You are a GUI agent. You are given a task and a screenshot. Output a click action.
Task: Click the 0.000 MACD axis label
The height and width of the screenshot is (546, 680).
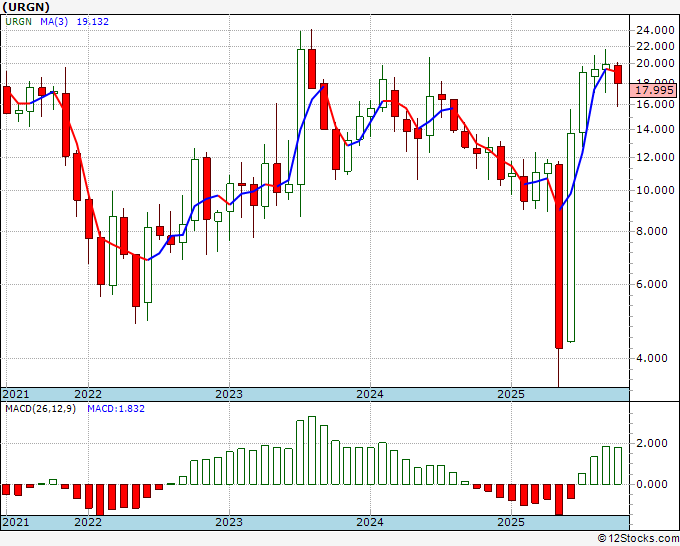[x=652, y=484]
